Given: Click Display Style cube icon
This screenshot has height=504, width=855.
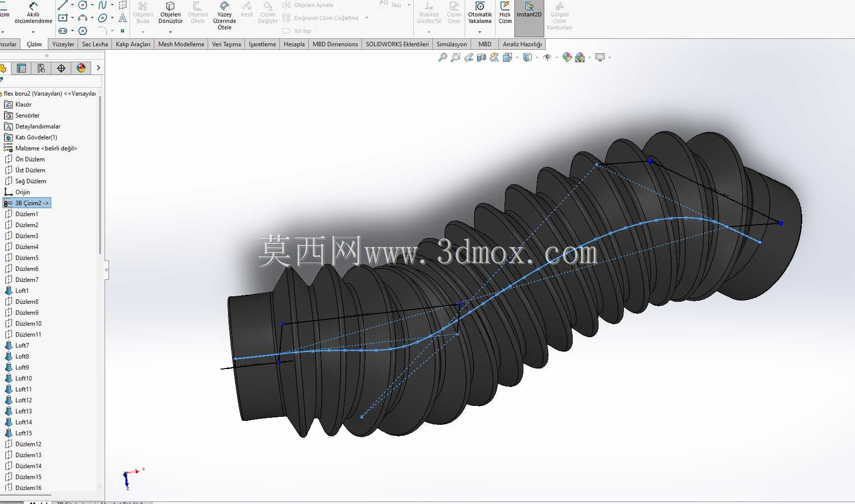Looking at the screenshot, I should coord(527,58).
